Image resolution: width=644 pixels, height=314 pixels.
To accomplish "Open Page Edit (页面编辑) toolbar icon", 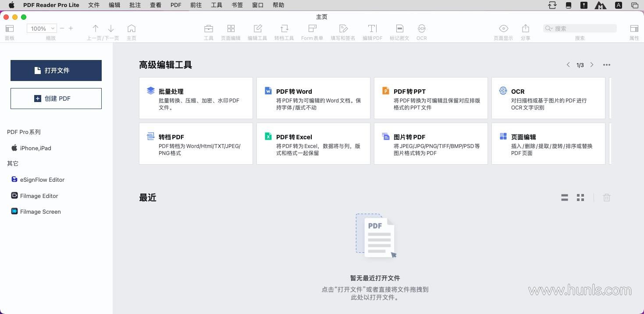I will (x=231, y=28).
